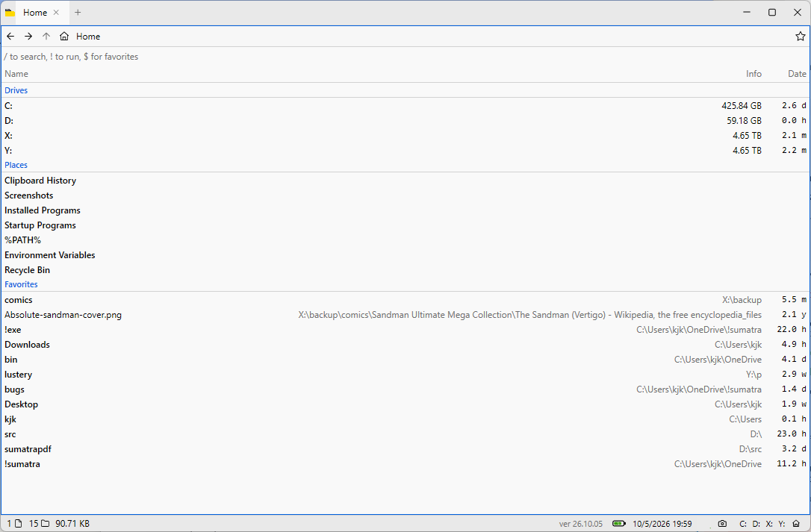Collapse the Favorites section header
The image size is (811, 532).
pyautogui.click(x=21, y=284)
